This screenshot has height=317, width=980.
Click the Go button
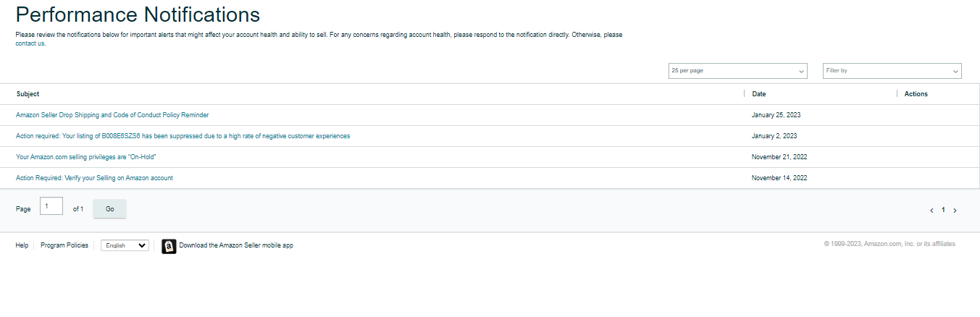point(110,208)
